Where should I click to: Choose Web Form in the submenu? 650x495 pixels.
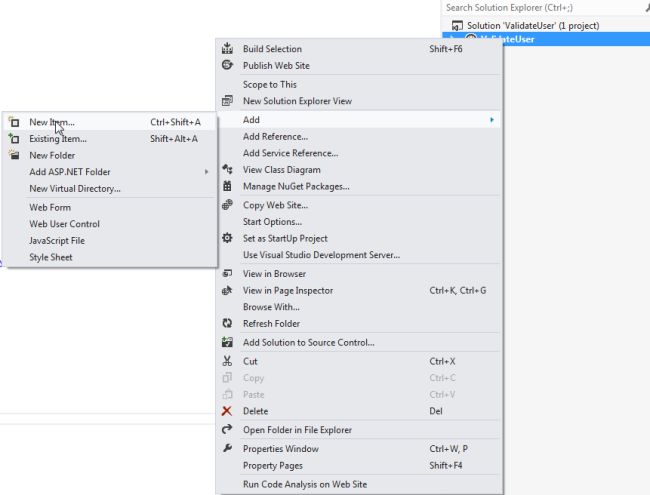pos(50,207)
